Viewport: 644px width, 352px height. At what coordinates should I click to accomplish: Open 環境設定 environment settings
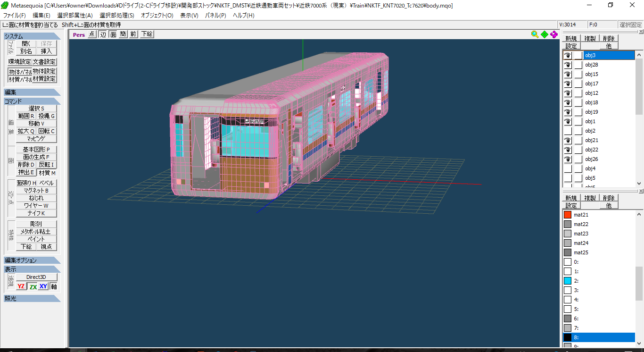pos(20,62)
